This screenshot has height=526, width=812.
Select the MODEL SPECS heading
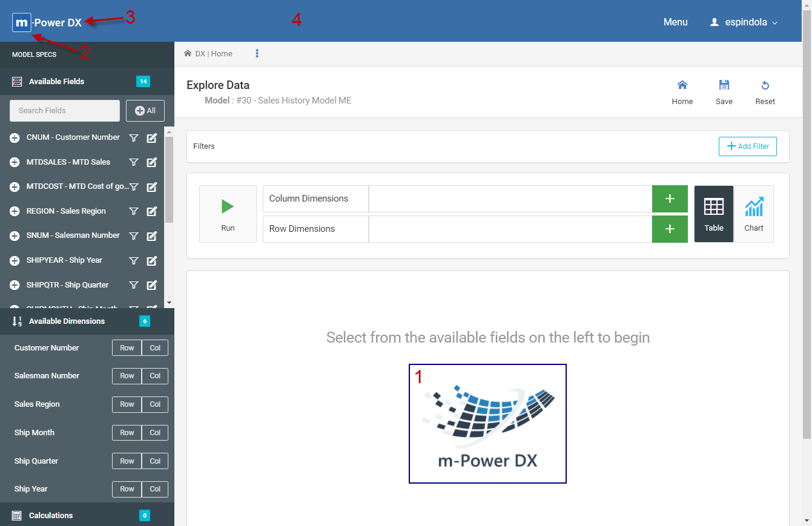[x=35, y=55]
